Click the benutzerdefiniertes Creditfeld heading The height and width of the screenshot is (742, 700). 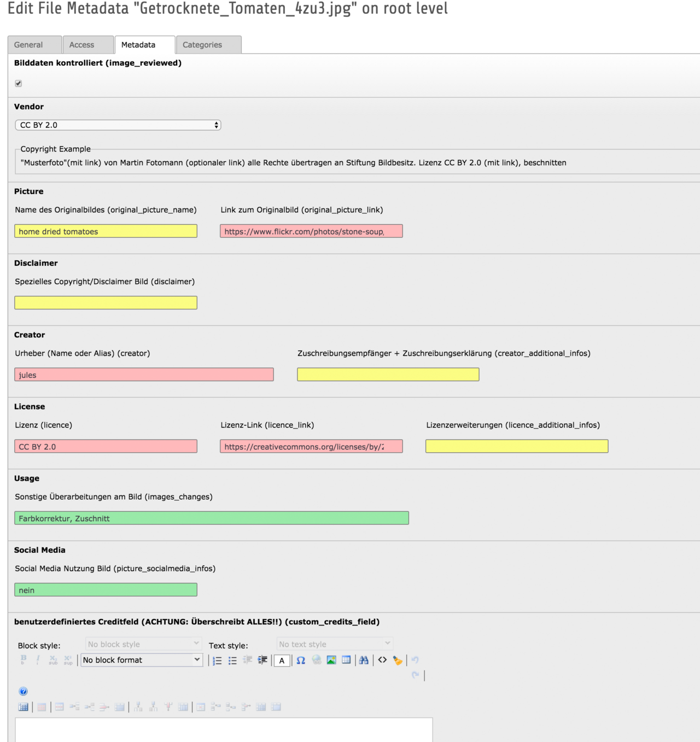[x=197, y=622]
